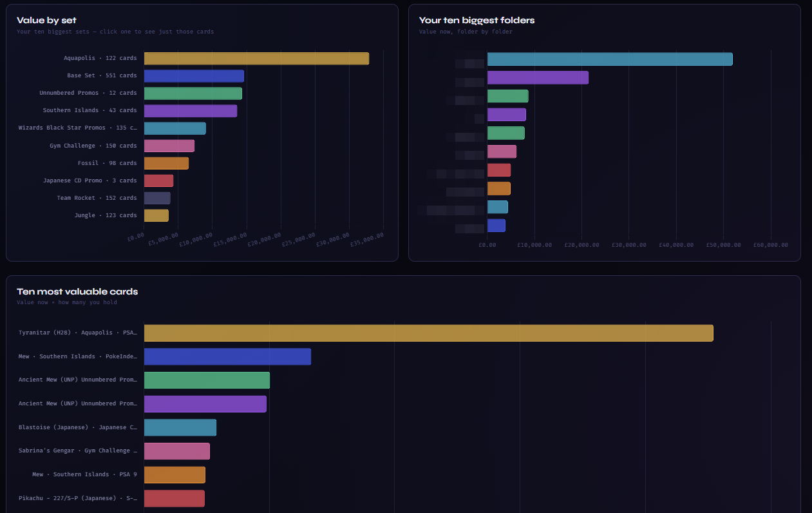
Task: Choose the pink Gym Challenge set bar
Action: tap(169, 146)
